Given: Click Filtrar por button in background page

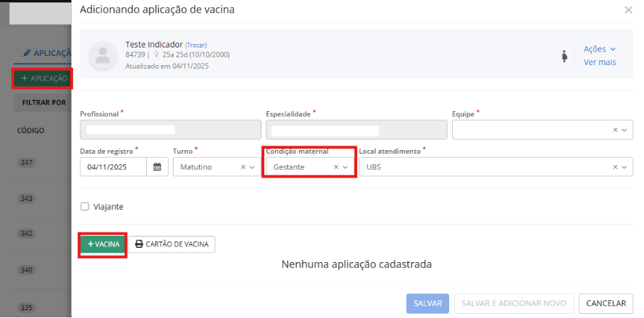Looking at the screenshot, I should tap(43, 103).
